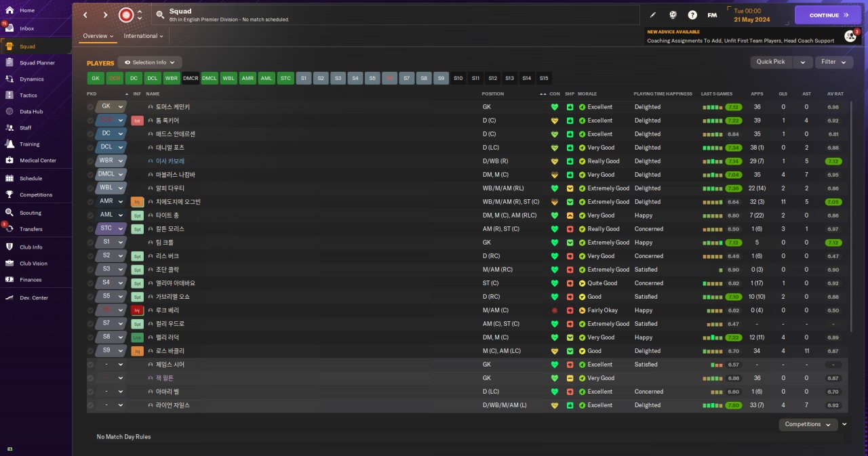Select the S10 substitute chip
Screen dimensions: 868x456
coord(458,78)
